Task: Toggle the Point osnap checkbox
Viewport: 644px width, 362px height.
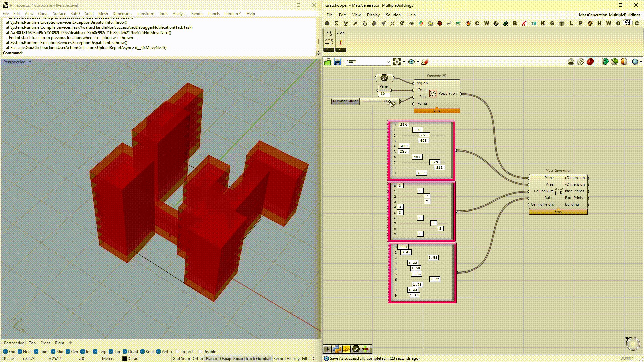Action: [x=36, y=352]
